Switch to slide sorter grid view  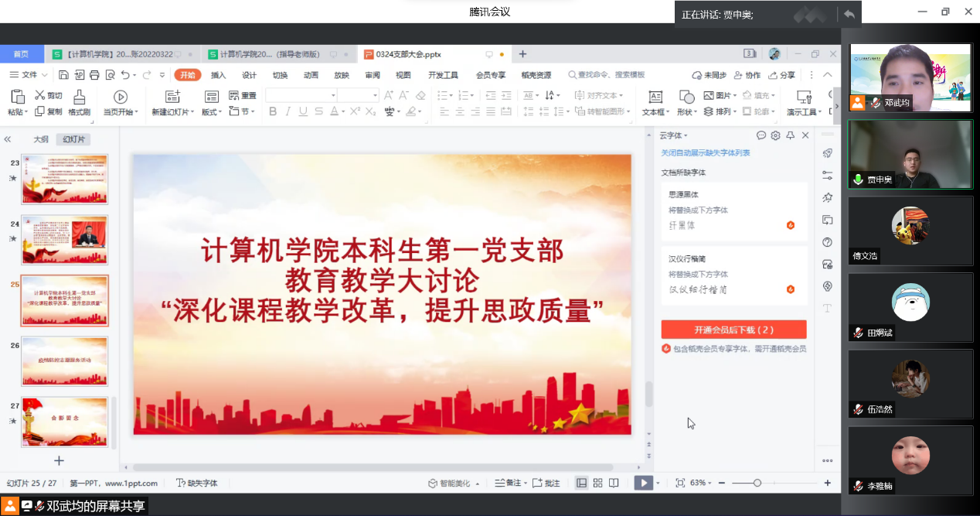pyautogui.click(x=597, y=483)
